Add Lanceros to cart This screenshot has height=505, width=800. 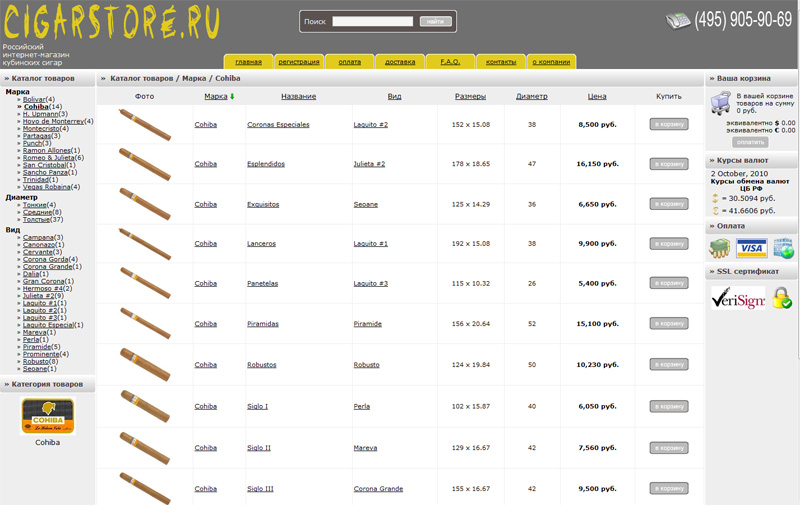coord(669,243)
